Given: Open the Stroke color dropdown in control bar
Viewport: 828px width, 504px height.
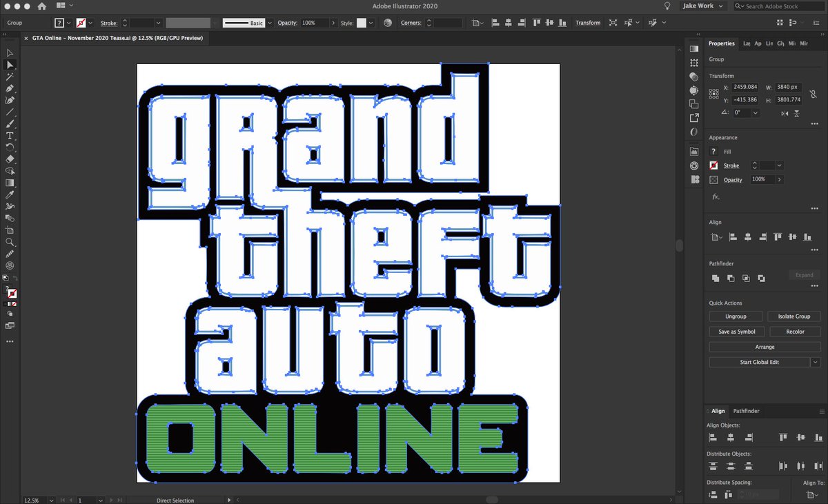Looking at the screenshot, I should (x=91, y=23).
